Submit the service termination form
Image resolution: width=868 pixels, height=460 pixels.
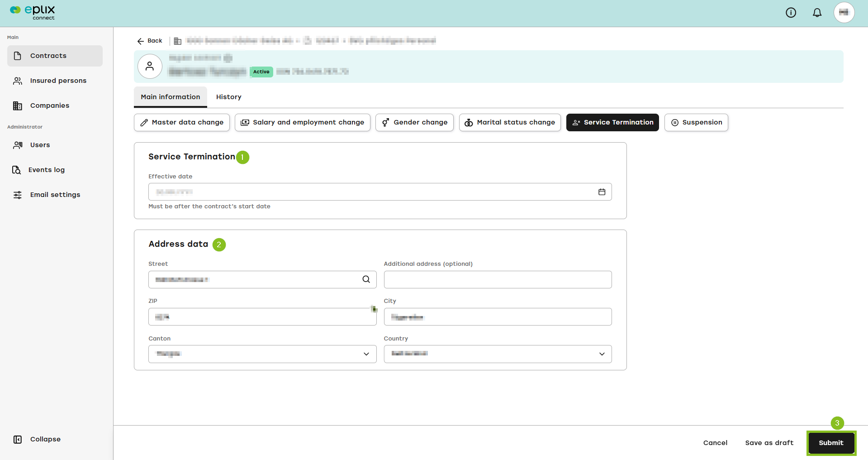[x=831, y=443]
